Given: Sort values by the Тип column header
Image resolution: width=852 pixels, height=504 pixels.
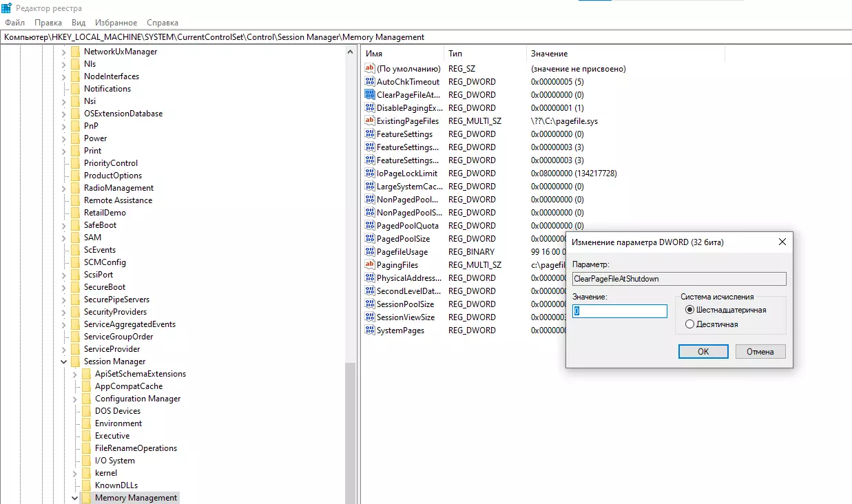Looking at the screenshot, I should (485, 54).
